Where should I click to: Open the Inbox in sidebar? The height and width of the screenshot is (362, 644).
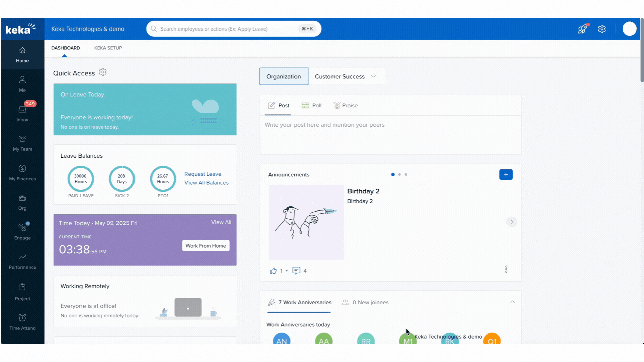[22, 113]
